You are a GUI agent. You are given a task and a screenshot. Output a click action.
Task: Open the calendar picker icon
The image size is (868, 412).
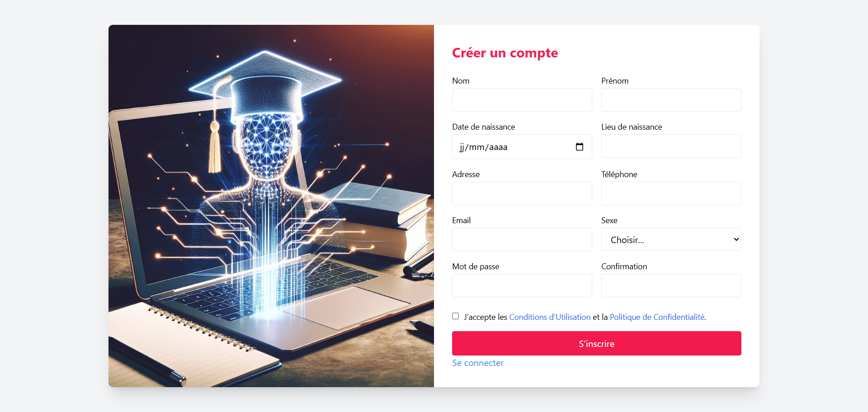coord(580,147)
